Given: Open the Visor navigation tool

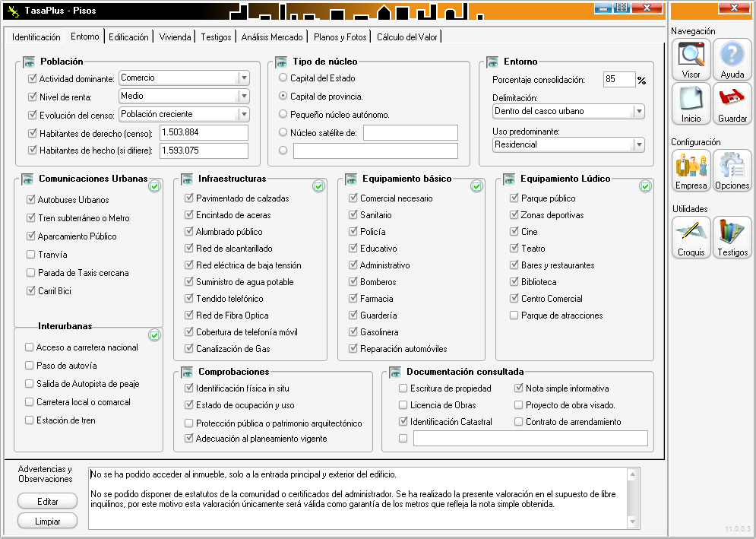Looking at the screenshot, I should click(x=691, y=59).
